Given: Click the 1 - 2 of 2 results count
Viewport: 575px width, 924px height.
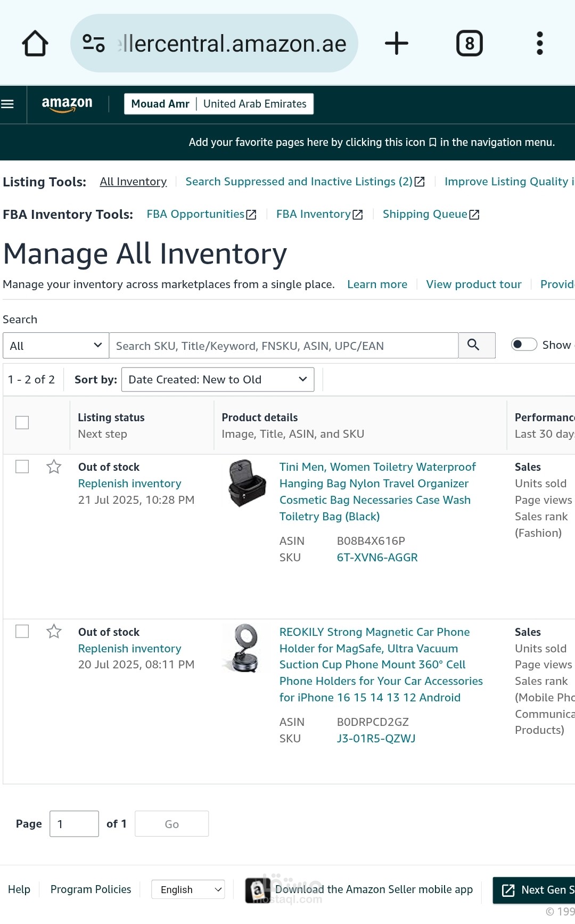Looking at the screenshot, I should tap(31, 380).
